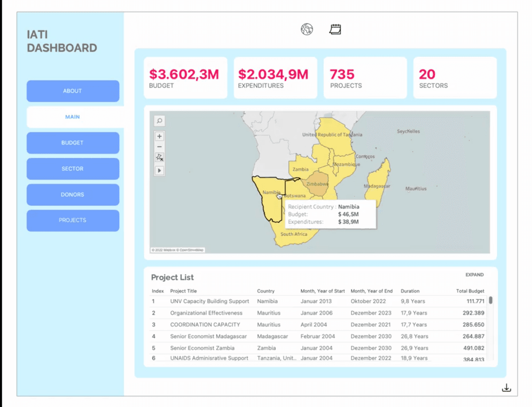This screenshot has height=407, width=532.
Task: Click duration 9,8 Years cell
Action: tap(413, 301)
